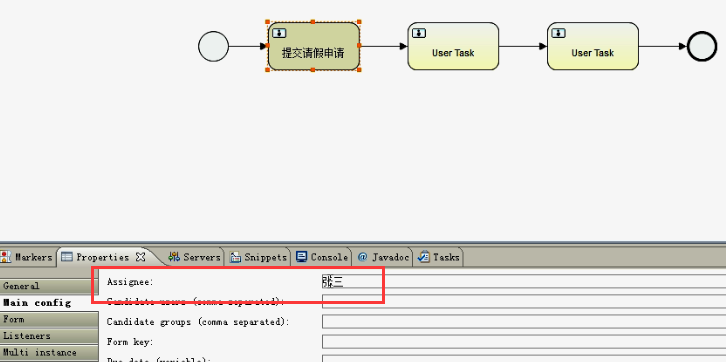Select the Main config section
This screenshot has width=726, height=362.
[x=49, y=303]
